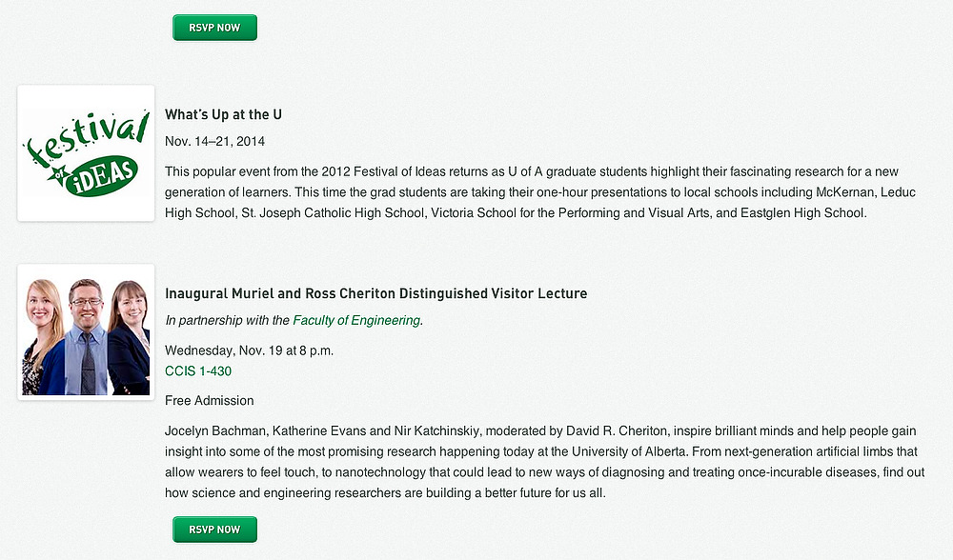Click the paragraph naming Jocelyn Bachman and the other speakers
Screen dimensions: 953x560
click(x=544, y=462)
